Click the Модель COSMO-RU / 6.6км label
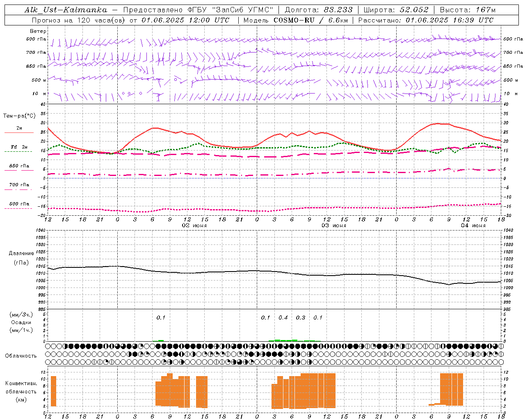Screen dimensions: 525x420 [x=295, y=20]
